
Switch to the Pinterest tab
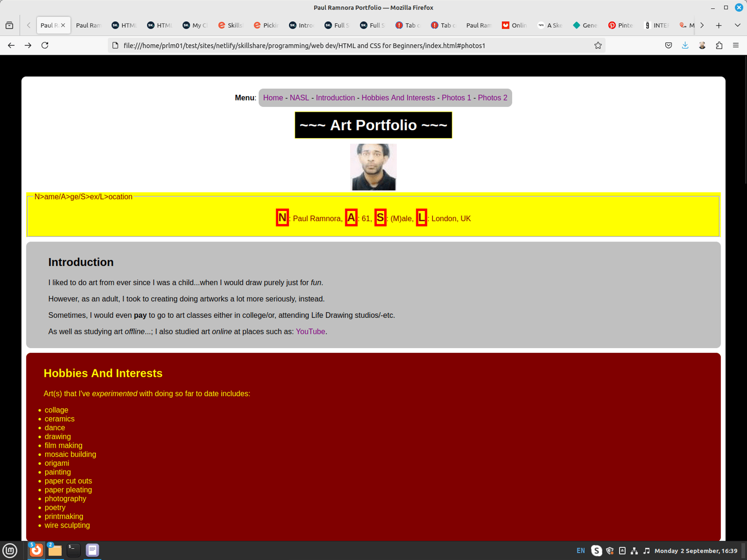coord(621,25)
